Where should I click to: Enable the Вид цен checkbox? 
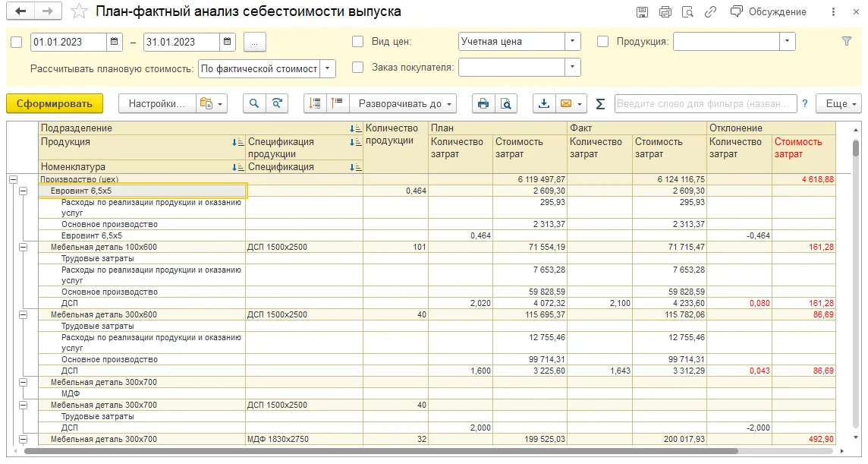point(358,42)
